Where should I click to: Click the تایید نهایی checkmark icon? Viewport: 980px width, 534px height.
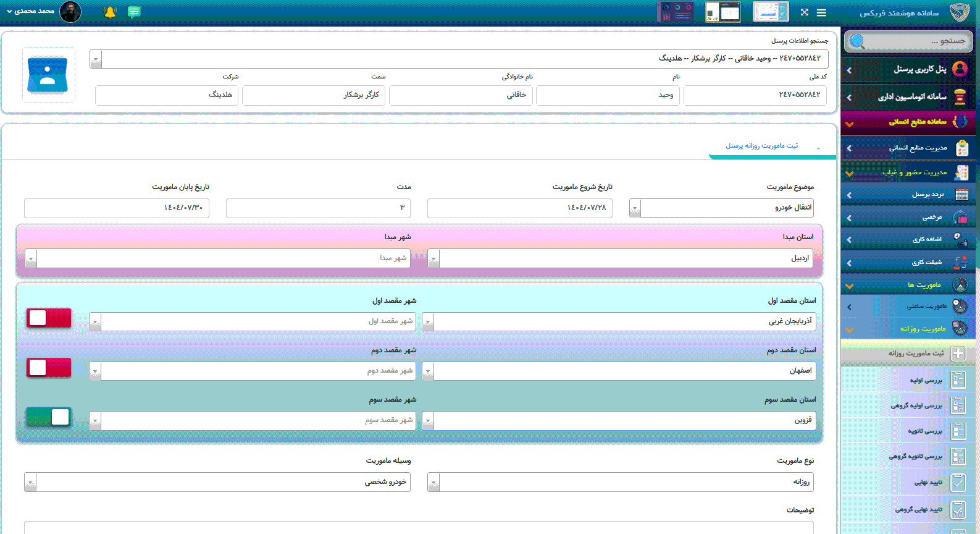[958, 483]
